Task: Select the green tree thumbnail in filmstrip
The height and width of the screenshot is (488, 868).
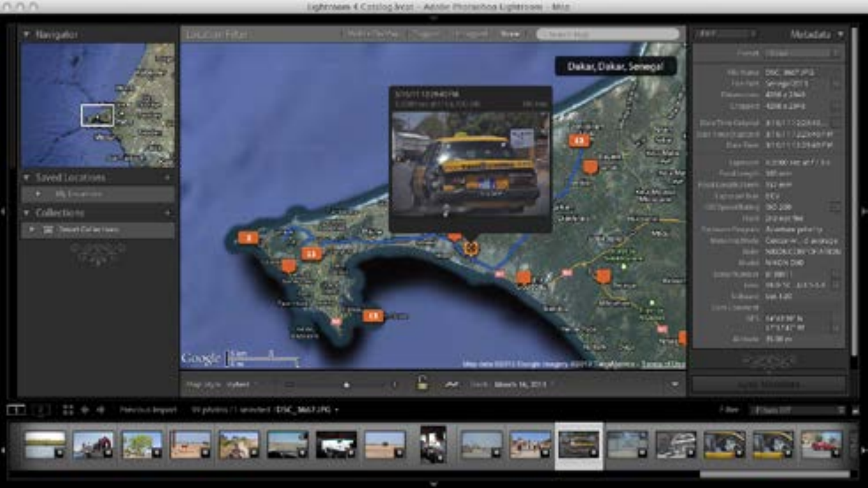Action: point(142,445)
